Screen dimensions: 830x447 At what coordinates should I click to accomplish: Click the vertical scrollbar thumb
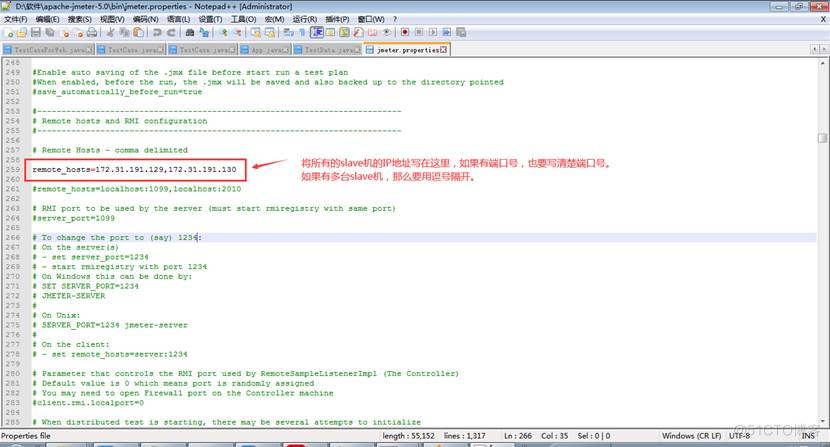[x=823, y=138]
